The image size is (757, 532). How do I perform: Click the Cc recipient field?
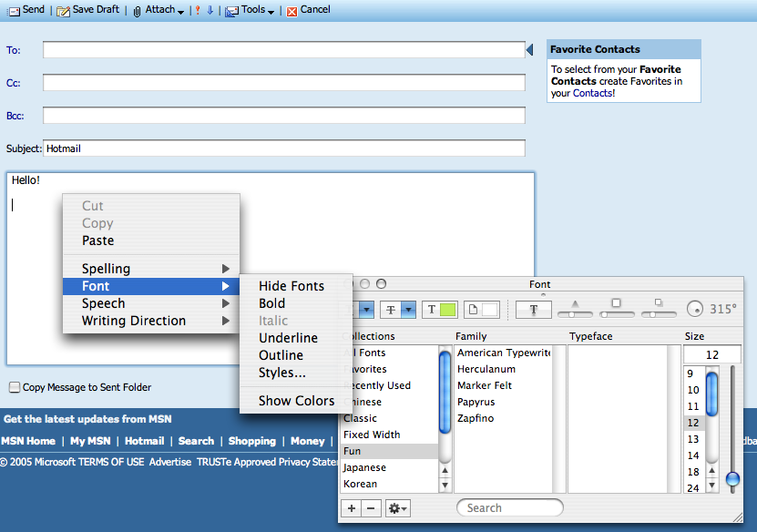click(284, 83)
